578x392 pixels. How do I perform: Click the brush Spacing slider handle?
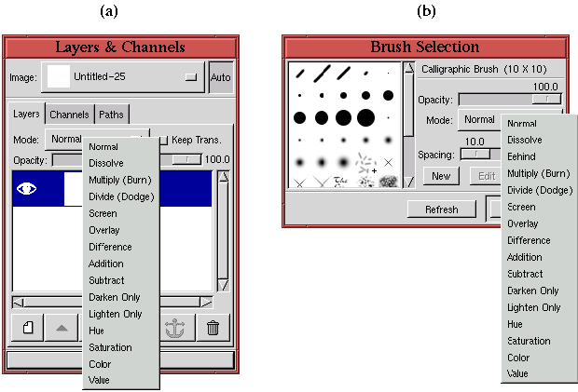point(475,154)
